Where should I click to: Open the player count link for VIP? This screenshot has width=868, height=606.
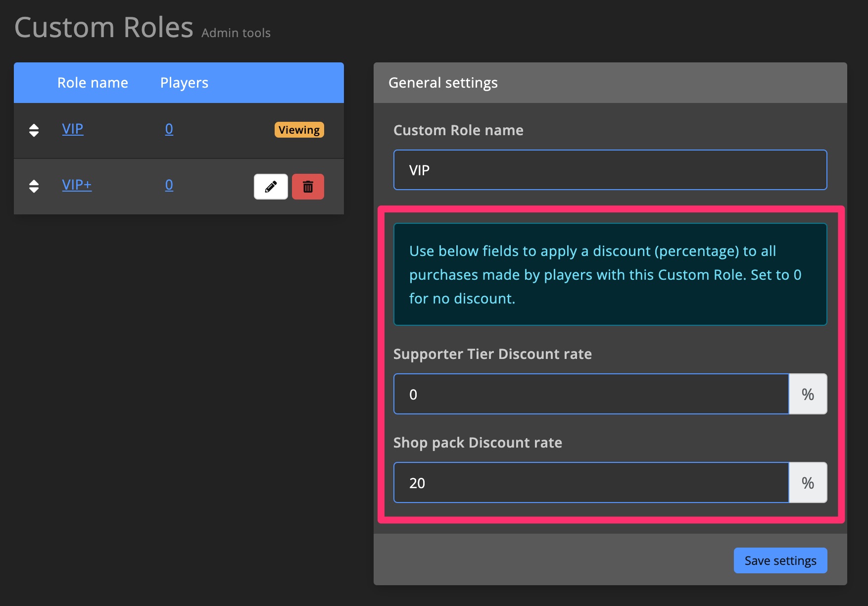click(x=169, y=129)
